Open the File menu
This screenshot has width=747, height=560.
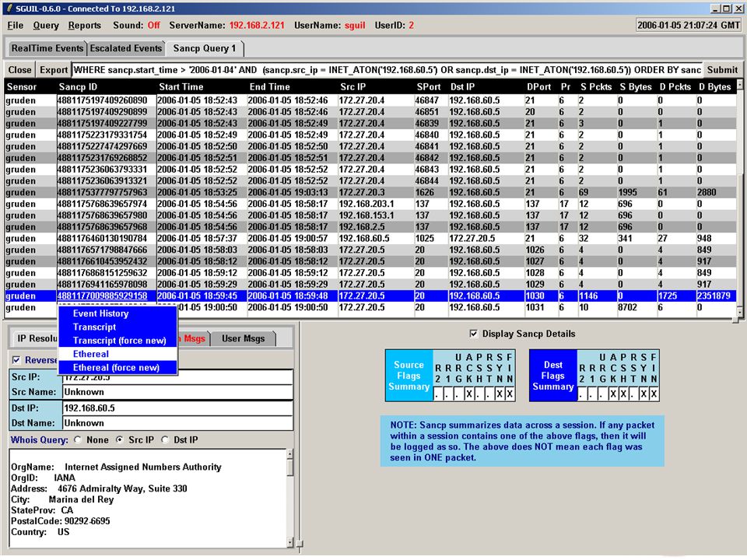(x=16, y=26)
